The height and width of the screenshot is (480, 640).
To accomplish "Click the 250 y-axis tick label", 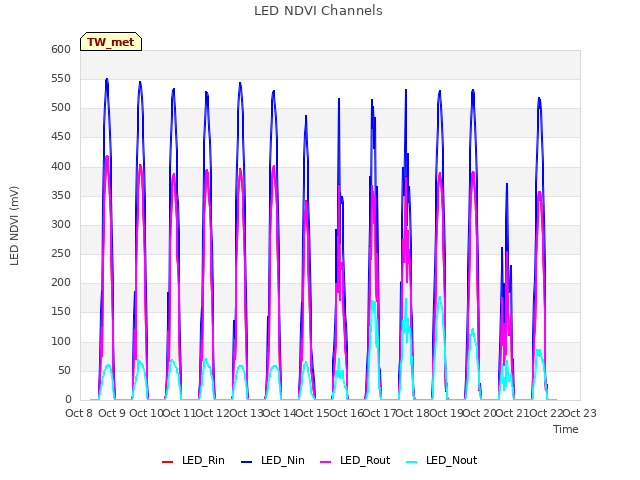I will (61, 253).
